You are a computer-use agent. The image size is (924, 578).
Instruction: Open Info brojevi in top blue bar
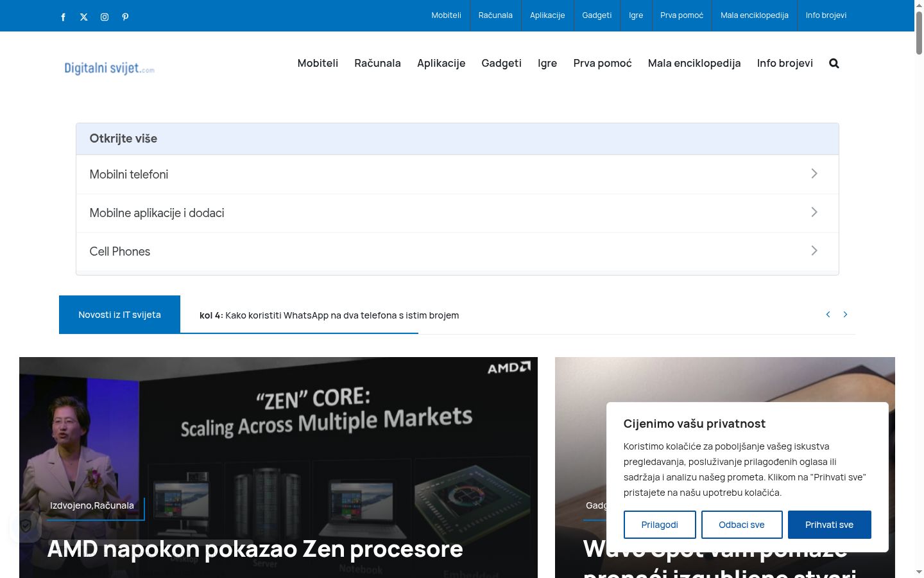click(x=826, y=15)
